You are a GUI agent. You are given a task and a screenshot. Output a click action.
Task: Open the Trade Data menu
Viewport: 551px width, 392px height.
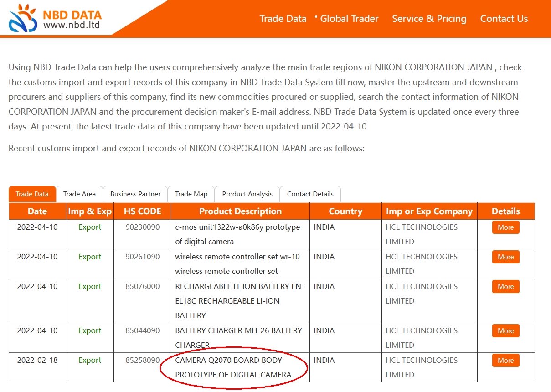point(283,19)
